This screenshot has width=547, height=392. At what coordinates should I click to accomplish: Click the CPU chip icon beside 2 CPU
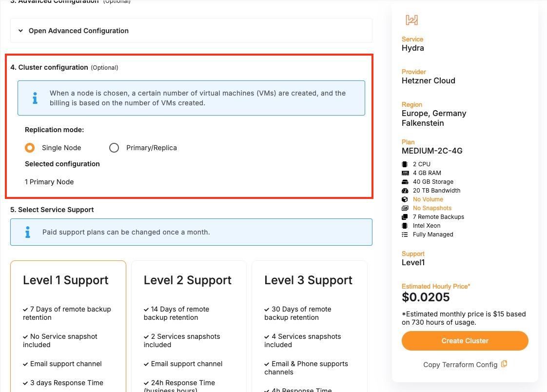click(405, 164)
